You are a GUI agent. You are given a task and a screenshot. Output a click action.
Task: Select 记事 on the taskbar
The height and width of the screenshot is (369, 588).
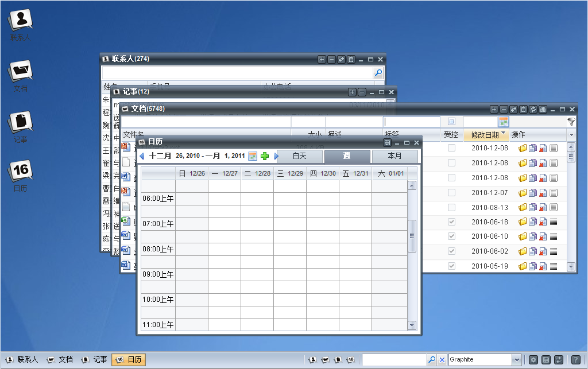pyautogui.click(x=94, y=360)
